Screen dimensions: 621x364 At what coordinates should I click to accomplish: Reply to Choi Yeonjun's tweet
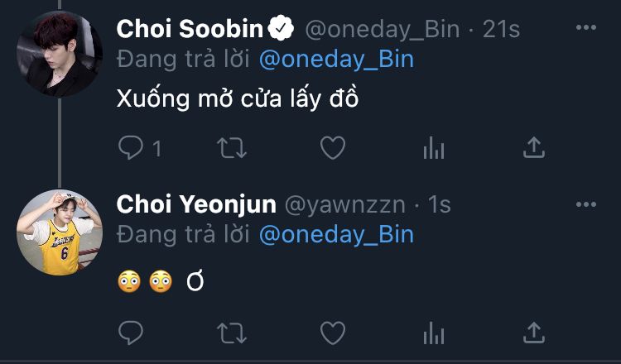[131, 333]
